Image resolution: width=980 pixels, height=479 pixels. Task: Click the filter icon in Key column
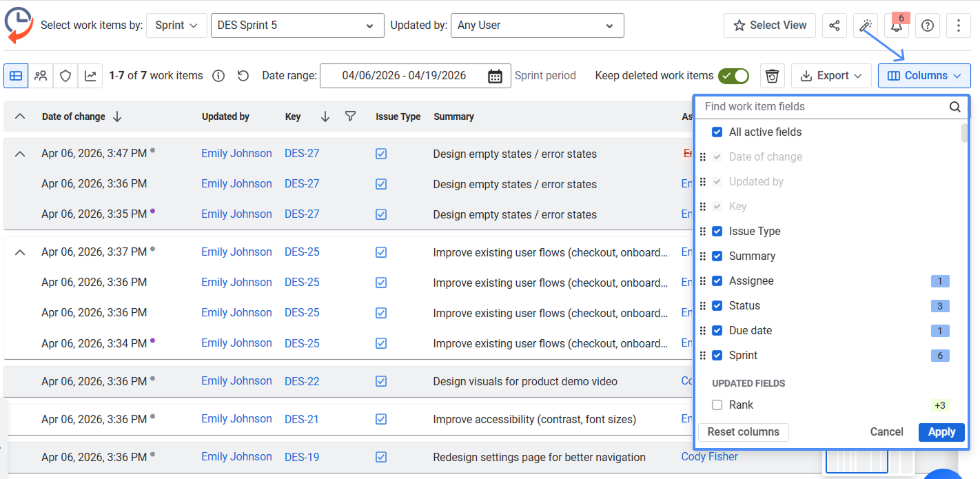click(x=350, y=116)
